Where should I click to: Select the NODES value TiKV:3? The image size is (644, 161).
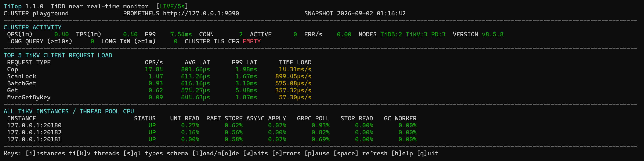click(416, 34)
